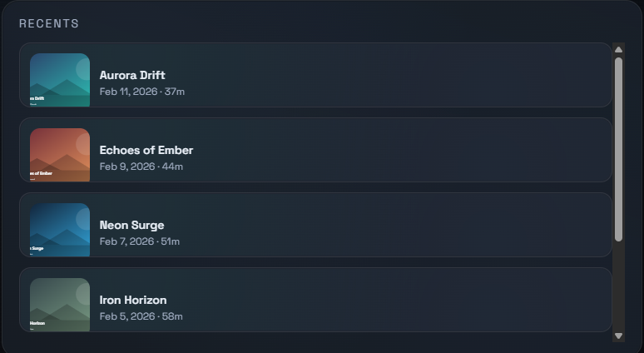This screenshot has width=644, height=353.
Task: Play the Neon Surge title
Action: 131,225
